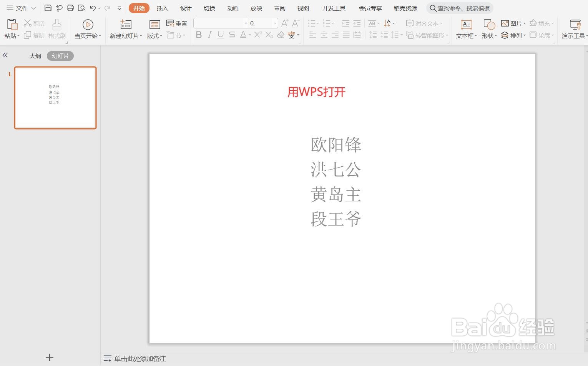The height and width of the screenshot is (366, 588).
Task: Click the Copy (复制) button
Action: point(34,35)
